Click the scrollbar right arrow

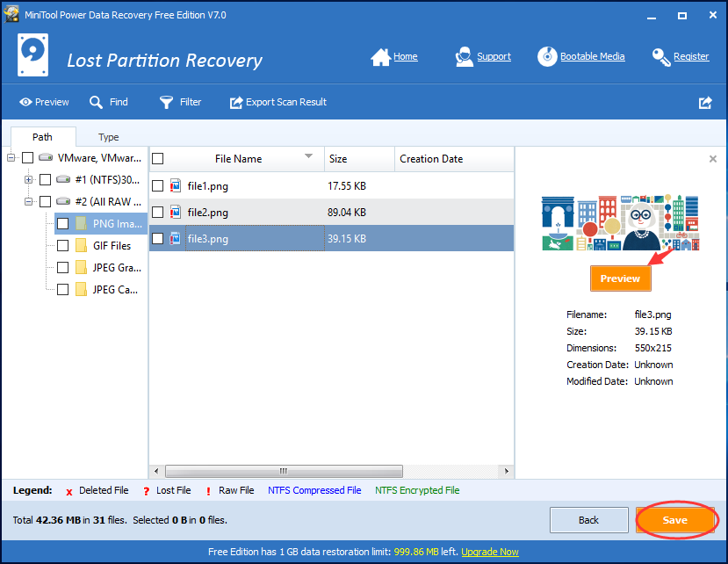pyautogui.click(x=506, y=471)
